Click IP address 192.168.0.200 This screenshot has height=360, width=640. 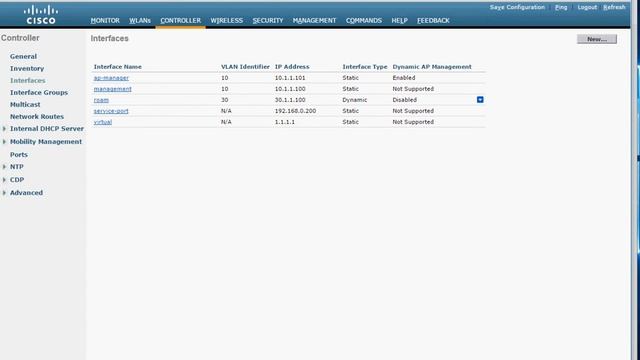tap(295, 111)
